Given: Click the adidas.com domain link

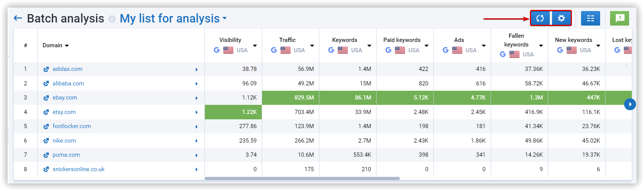Looking at the screenshot, I should 68,69.
